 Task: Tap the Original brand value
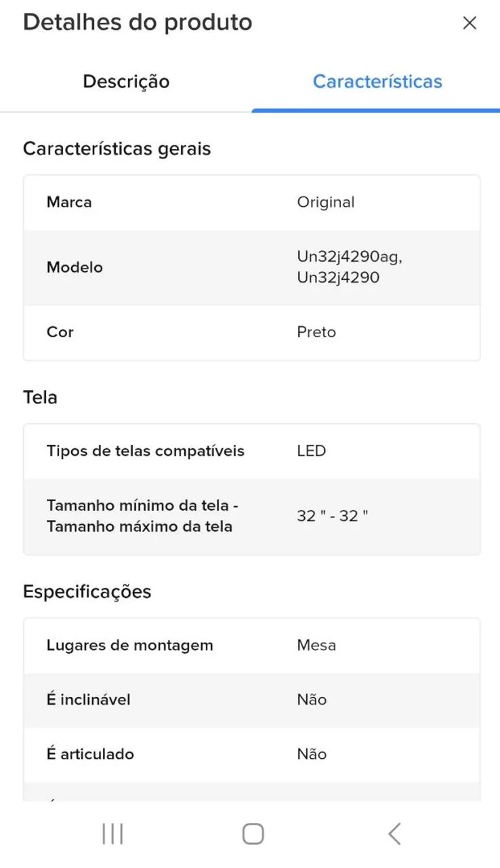pos(325,202)
